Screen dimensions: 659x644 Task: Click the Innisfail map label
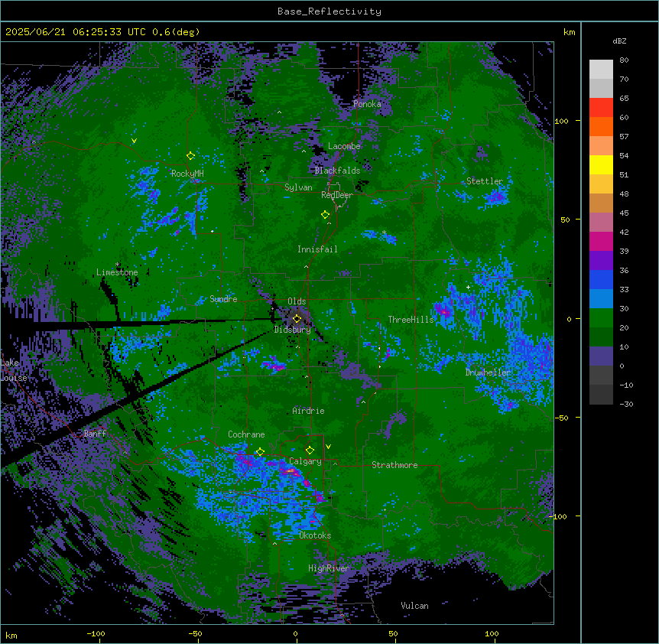[317, 249]
